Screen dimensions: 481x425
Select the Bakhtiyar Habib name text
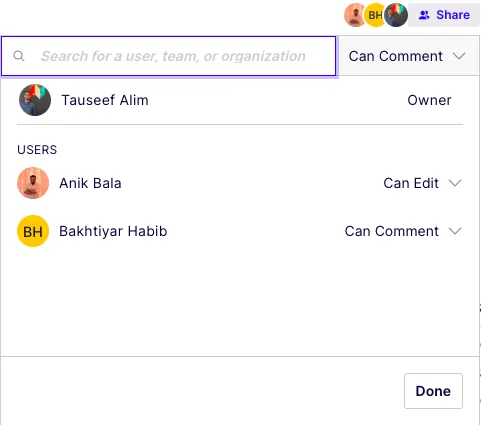pyautogui.click(x=113, y=231)
